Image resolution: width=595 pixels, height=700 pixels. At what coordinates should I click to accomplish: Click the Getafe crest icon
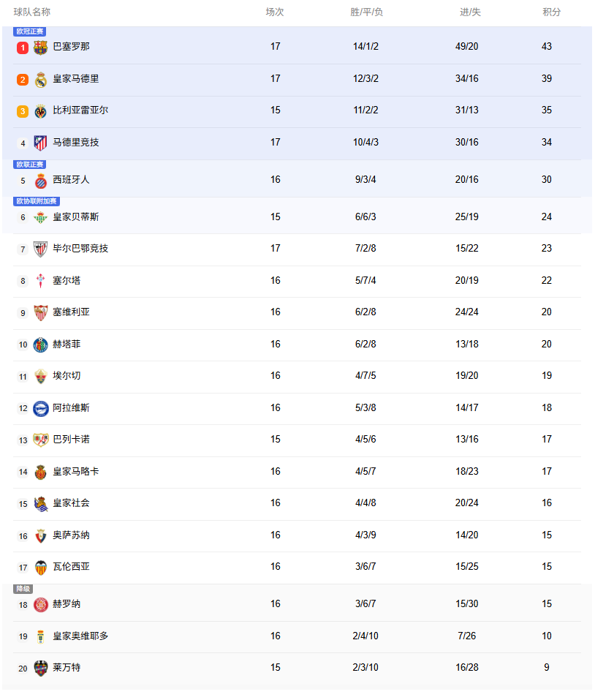(x=41, y=345)
